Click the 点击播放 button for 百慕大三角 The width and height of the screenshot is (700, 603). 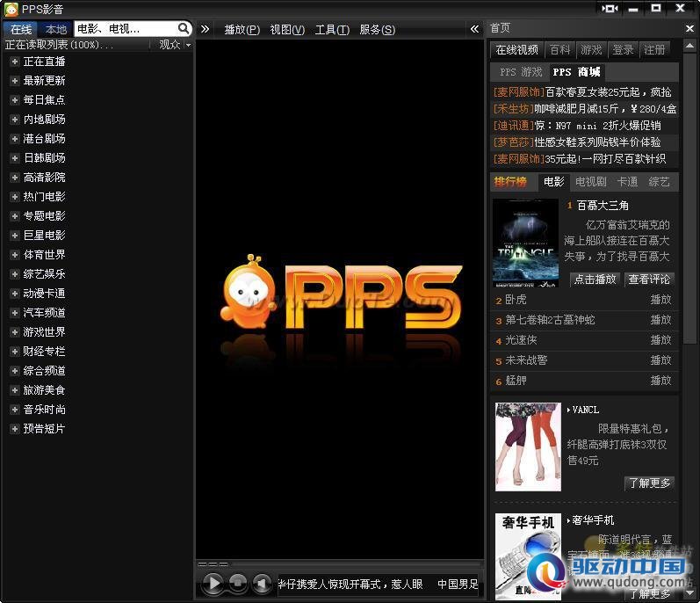[595, 280]
